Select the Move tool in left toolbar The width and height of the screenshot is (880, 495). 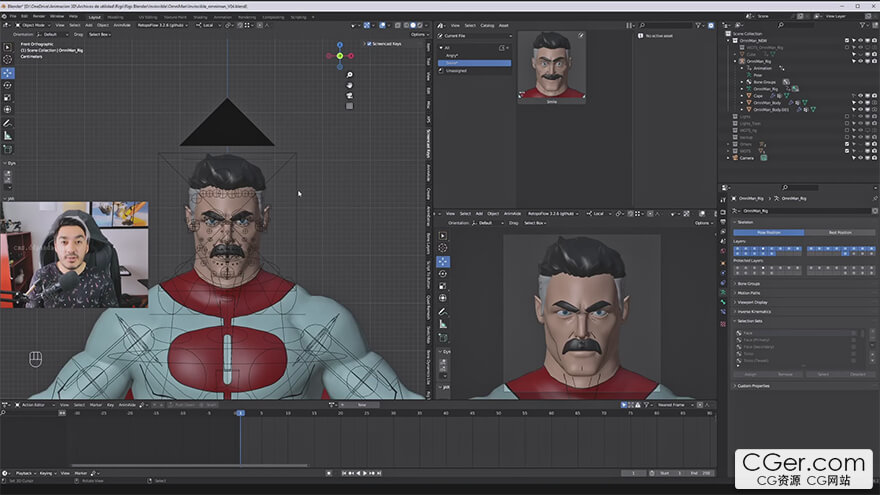pyautogui.click(x=8, y=74)
